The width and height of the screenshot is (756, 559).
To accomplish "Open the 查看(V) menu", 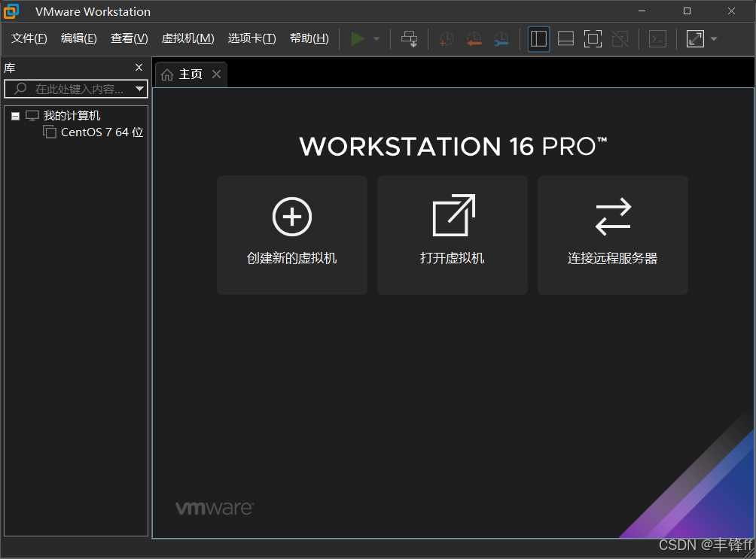I will [130, 38].
